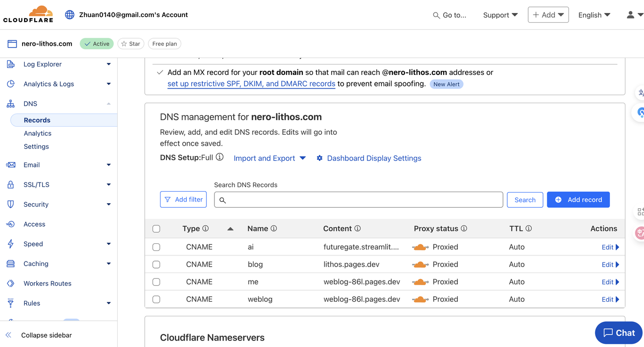
Task: Click the lithos.pages.dev content cell
Action: coord(351,265)
